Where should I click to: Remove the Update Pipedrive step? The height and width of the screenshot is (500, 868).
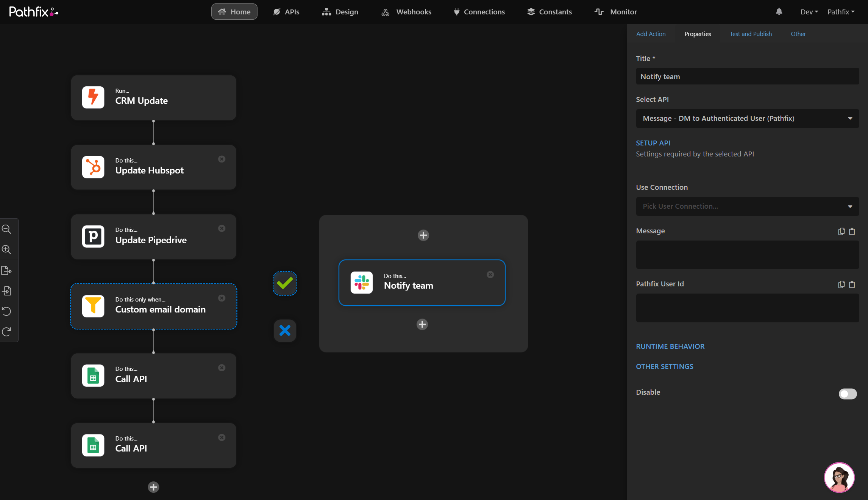click(222, 228)
